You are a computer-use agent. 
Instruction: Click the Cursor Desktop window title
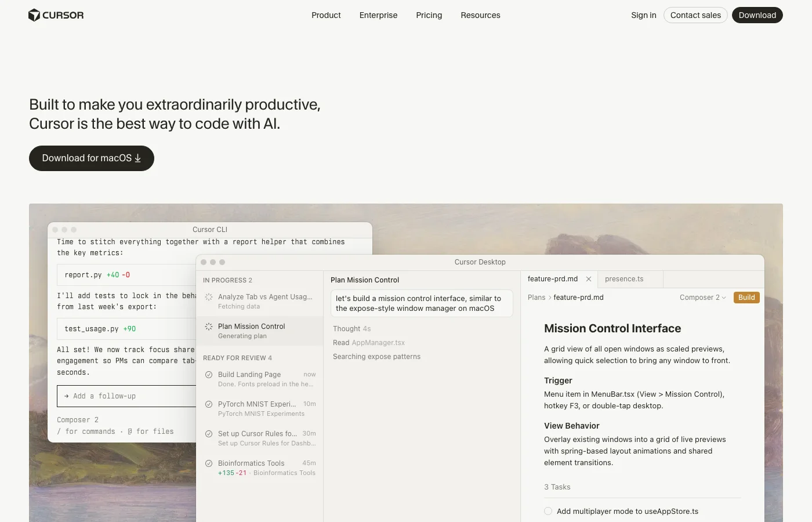pyautogui.click(x=480, y=262)
